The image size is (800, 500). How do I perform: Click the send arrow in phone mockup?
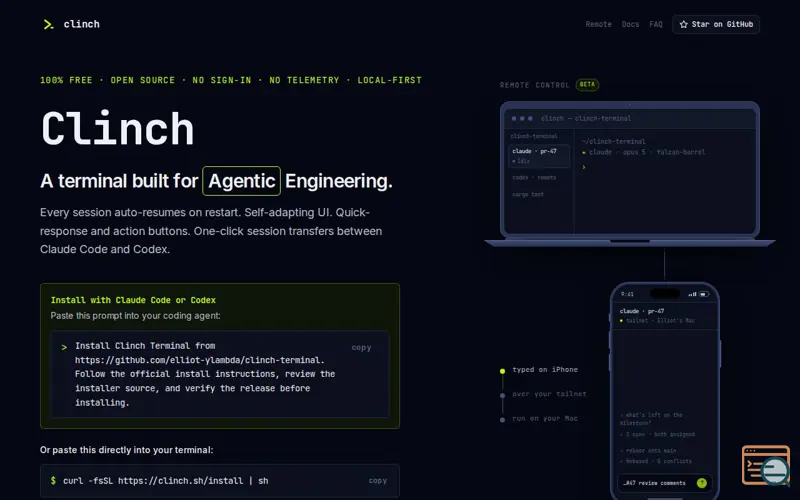[702, 483]
